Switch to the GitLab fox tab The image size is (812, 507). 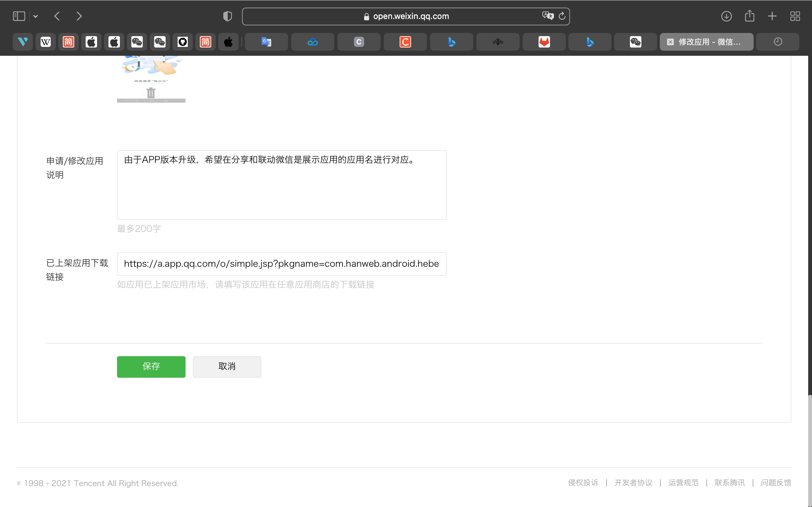(x=544, y=42)
